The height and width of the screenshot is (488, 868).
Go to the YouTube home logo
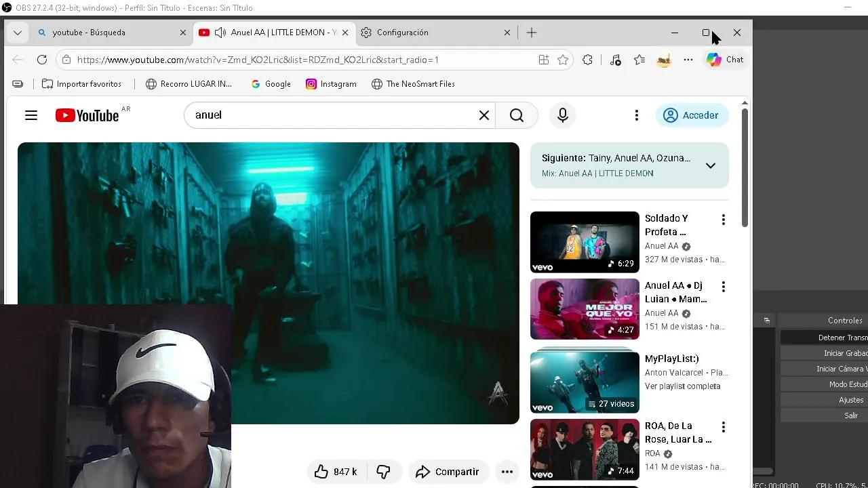pos(88,115)
